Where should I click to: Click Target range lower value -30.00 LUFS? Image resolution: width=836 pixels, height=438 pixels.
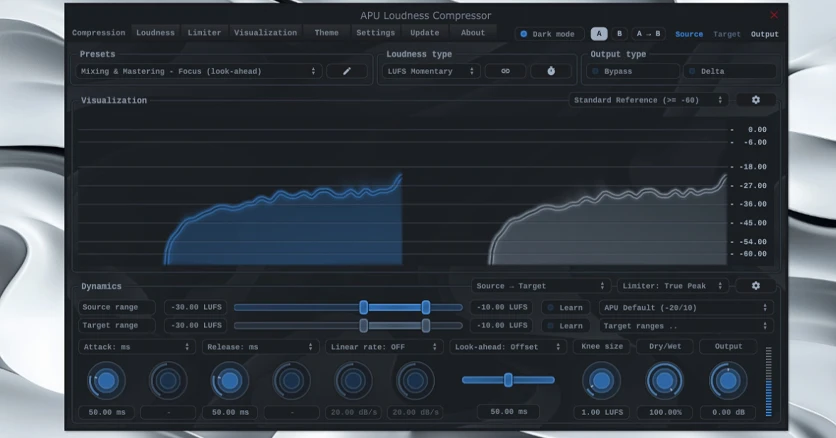click(196, 326)
